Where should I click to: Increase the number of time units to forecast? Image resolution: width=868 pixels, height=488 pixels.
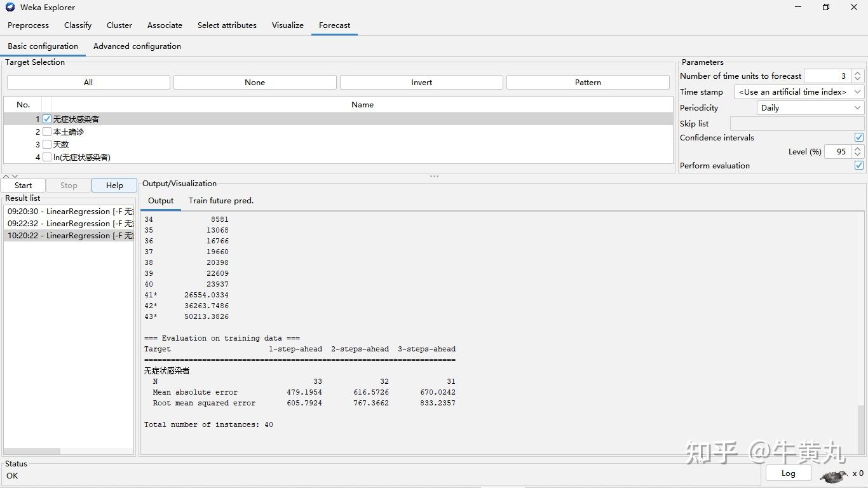pos(857,73)
